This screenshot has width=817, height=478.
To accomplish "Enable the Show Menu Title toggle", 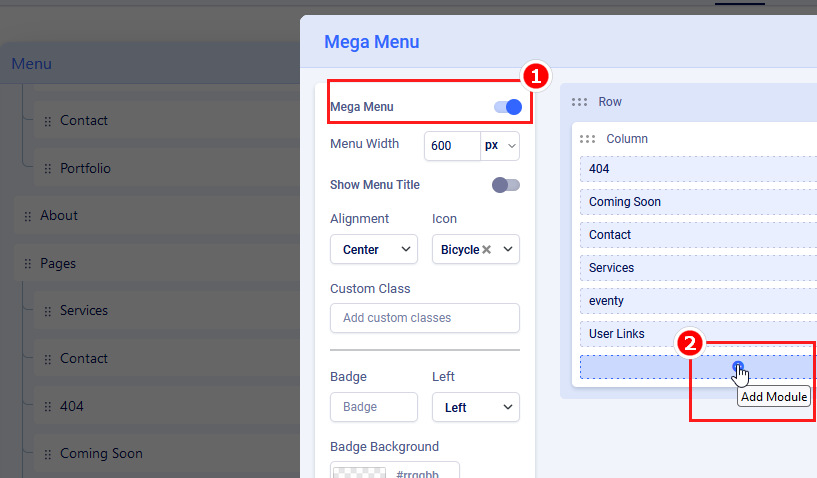I will click(x=506, y=185).
